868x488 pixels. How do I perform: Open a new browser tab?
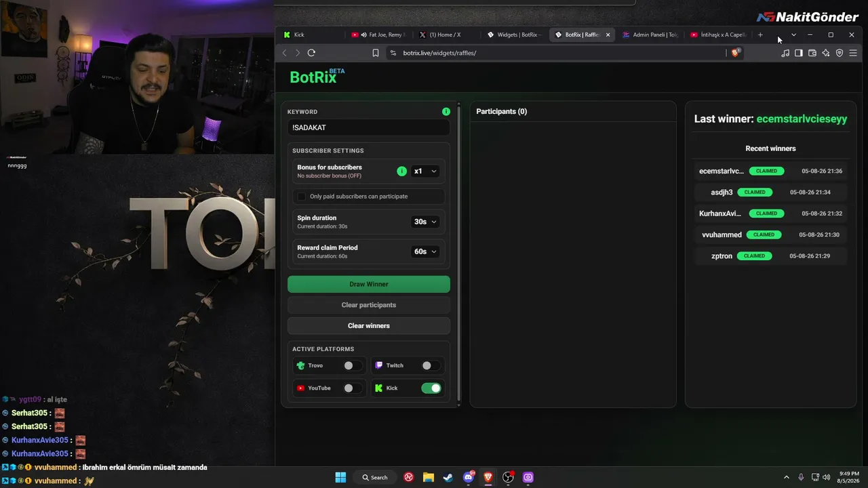coord(760,35)
